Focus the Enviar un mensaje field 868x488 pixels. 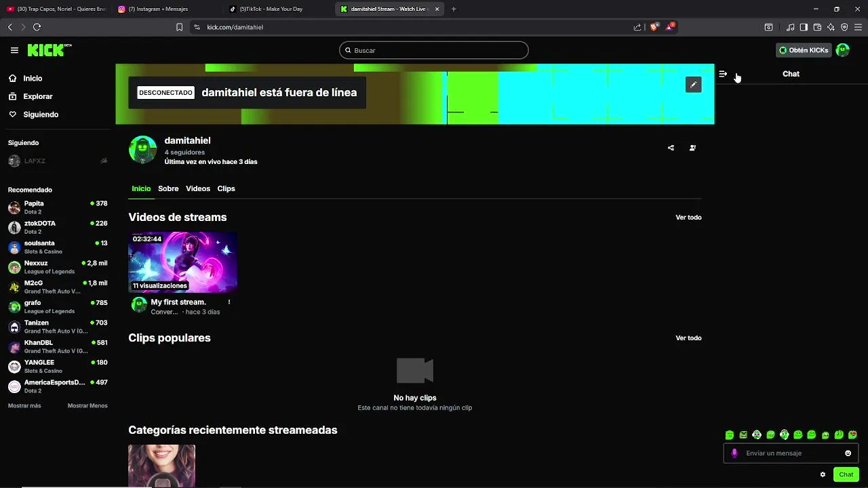pyautogui.click(x=791, y=453)
